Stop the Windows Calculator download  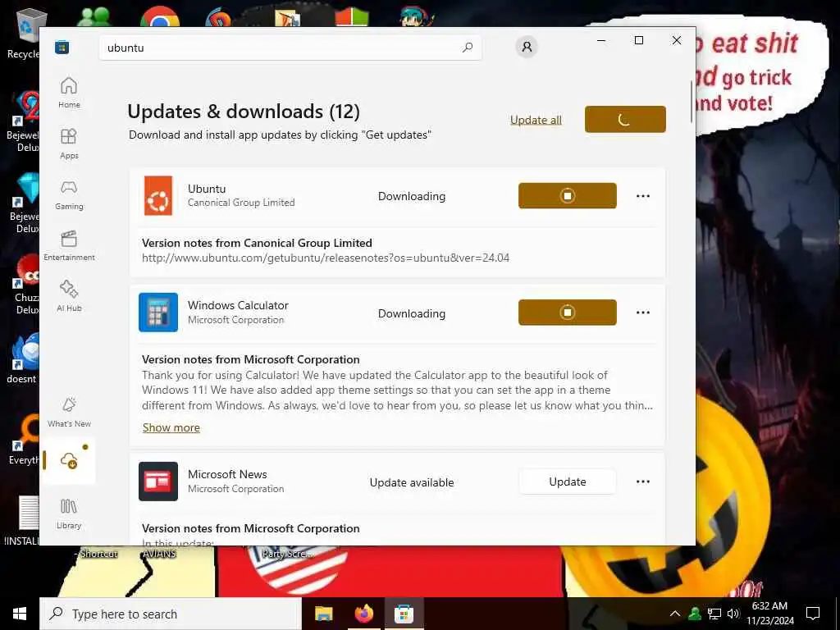point(568,313)
